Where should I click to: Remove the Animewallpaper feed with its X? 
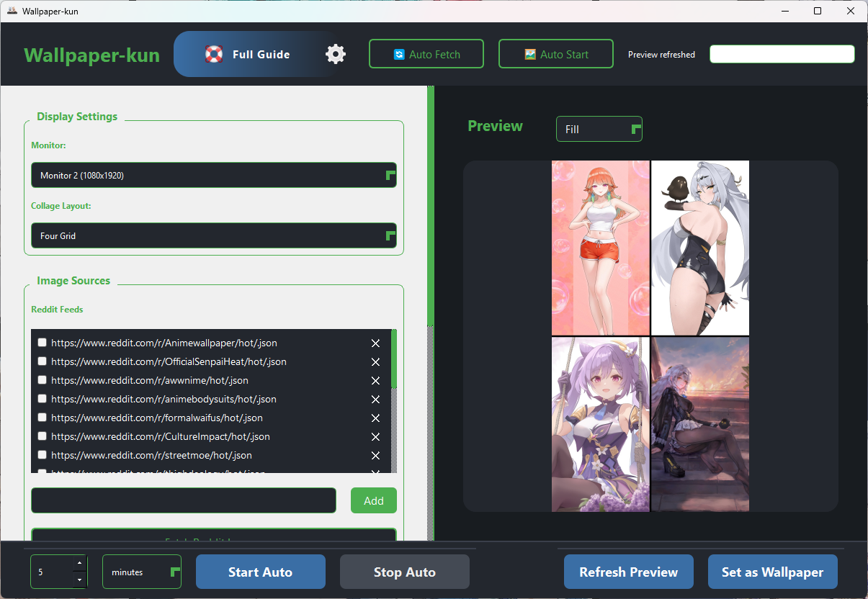click(x=375, y=343)
